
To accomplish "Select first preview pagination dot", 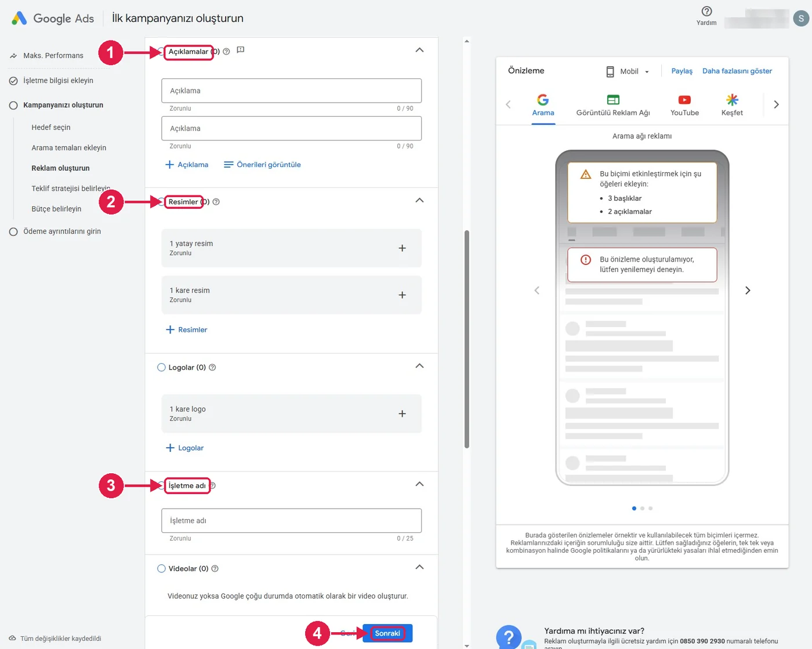I will click(x=634, y=508).
